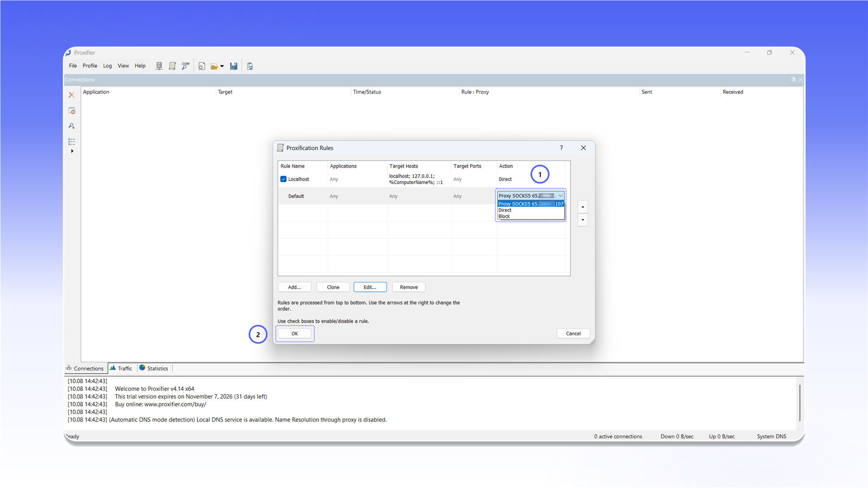Select Block option in Action dropdown list
This screenshot has width=868, height=488.
531,216
